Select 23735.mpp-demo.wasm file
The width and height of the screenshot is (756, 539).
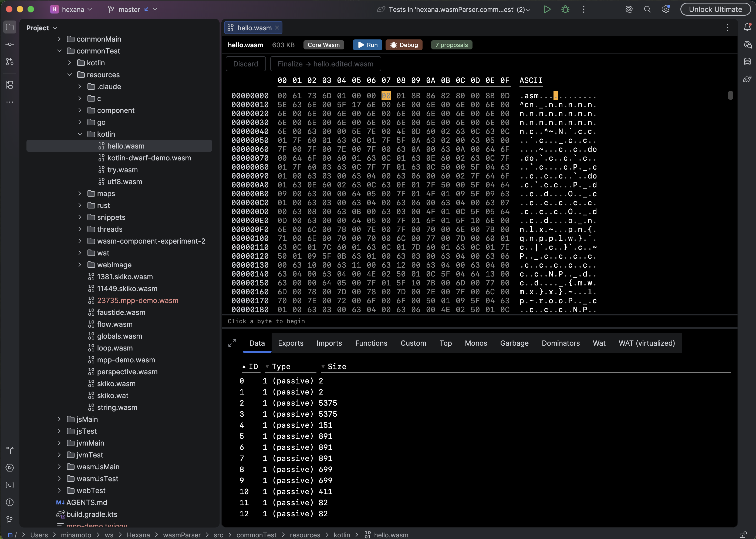138,300
